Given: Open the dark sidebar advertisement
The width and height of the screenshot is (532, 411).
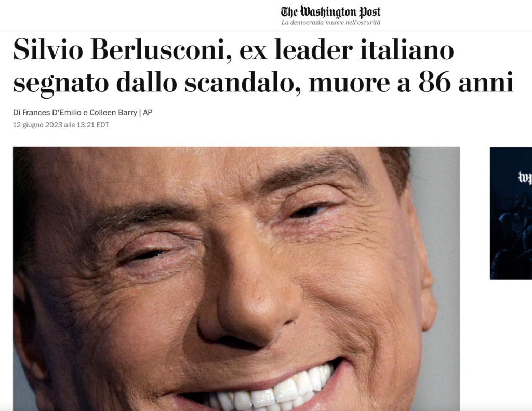Looking at the screenshot, I should click(x=511, y=213).
